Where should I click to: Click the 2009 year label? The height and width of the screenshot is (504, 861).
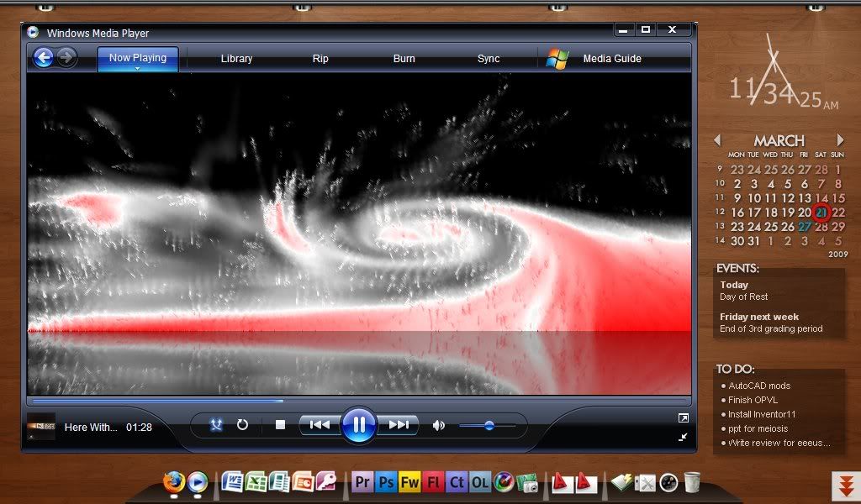click(838, 255)
